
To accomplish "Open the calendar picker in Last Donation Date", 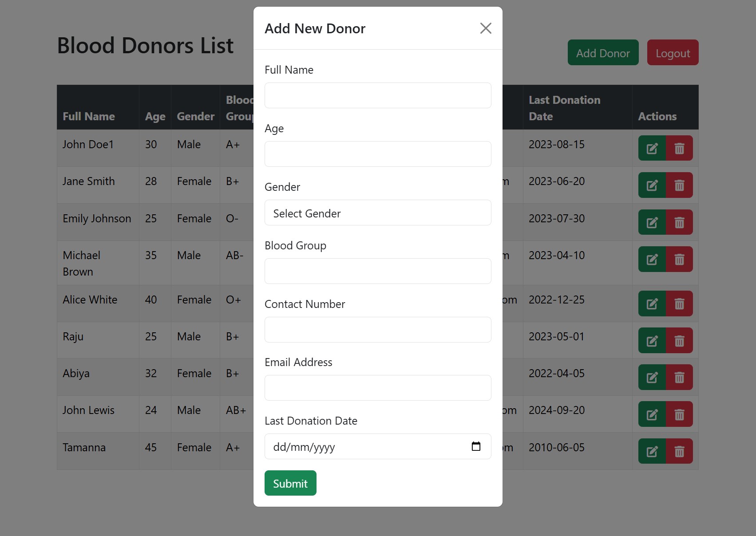I will click(475, 446).
